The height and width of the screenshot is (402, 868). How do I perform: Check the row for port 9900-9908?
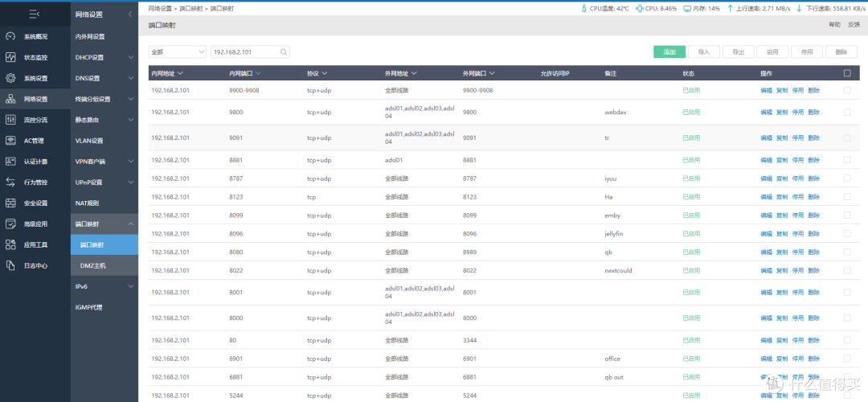point(847,90)
